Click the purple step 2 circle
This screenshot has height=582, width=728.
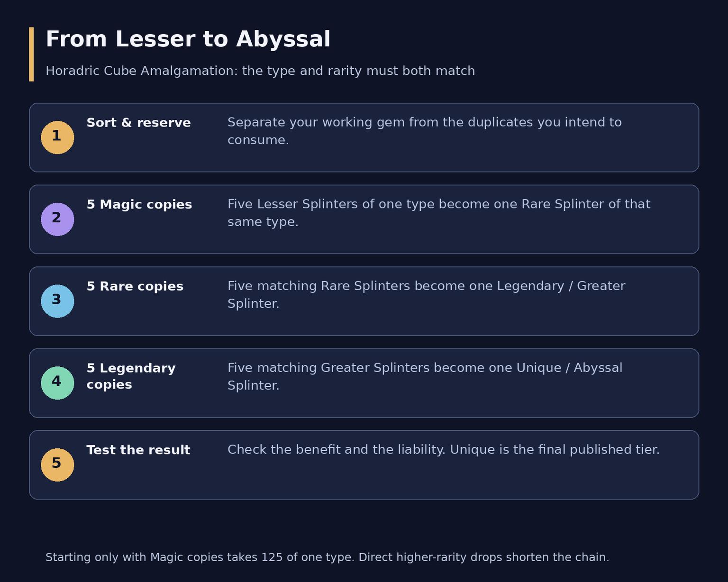coord(57,219)
